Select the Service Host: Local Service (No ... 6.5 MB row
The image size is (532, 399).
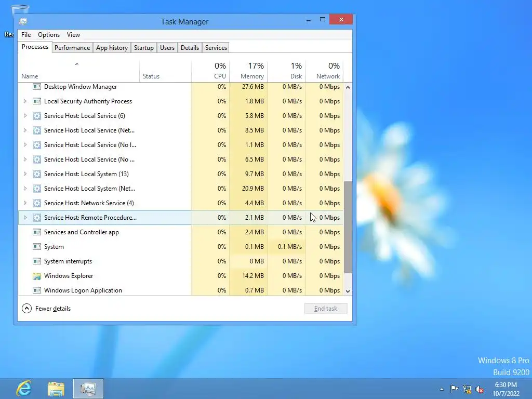coord(180,159)
